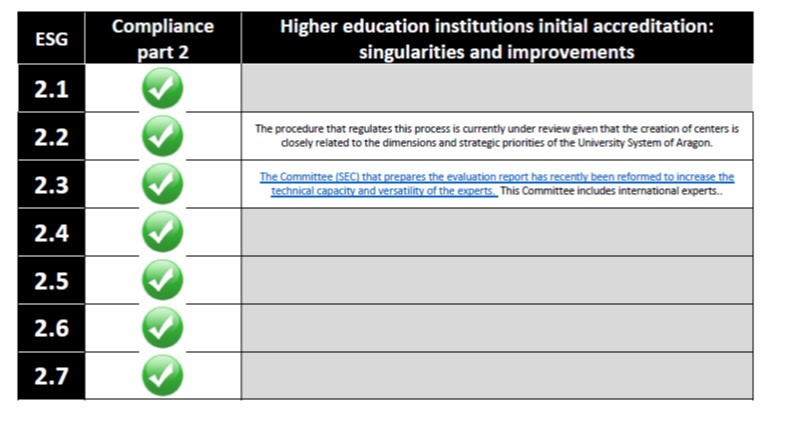Select the 2.7 row label cell
The image size is (790, 430).
pyautogui.click(x=51, y=376)
